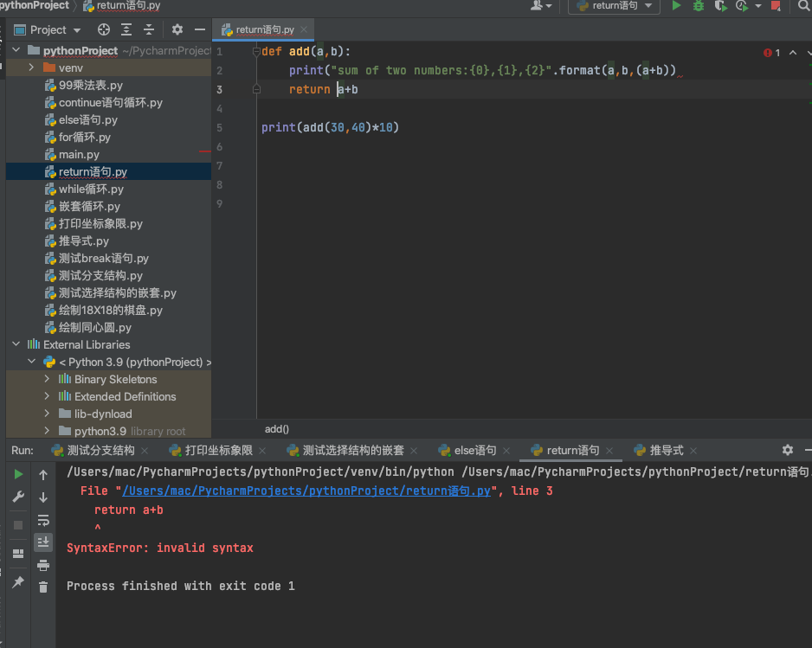The height and width of the screenshot is (648, 812).
Task: Select 打印坐标象限.py in Project tree
Action: (x=100, y=223)
